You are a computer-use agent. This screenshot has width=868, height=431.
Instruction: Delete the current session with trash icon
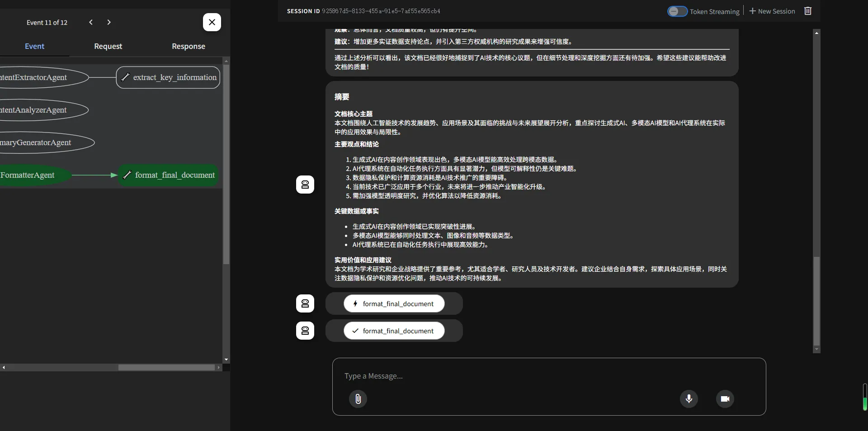pyautogui.click(x=808, y=11)
